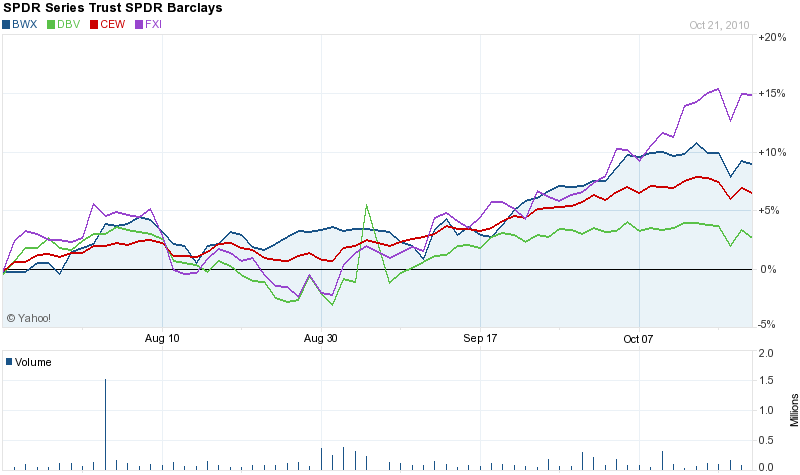Click the -5% axis label
Image resolution: width=800 pixels, height=475 pixels.
click(x=767, y=324)
